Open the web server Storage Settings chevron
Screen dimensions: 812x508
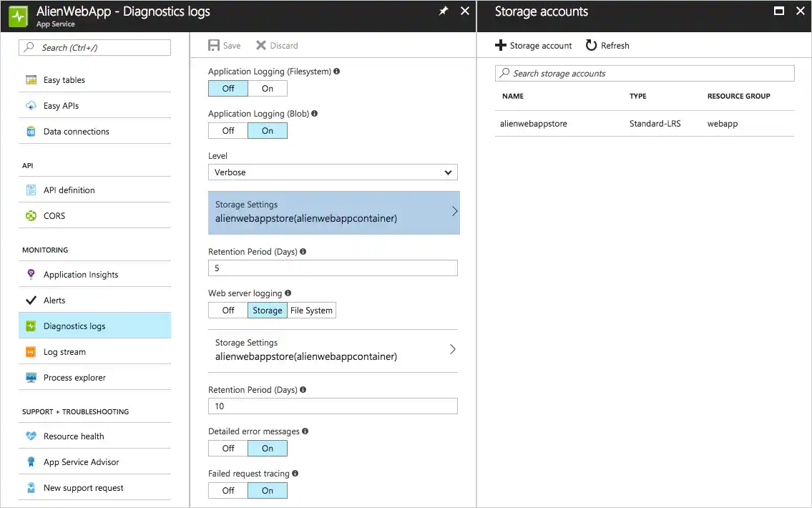pyautogui.click(x=453, y=350)
